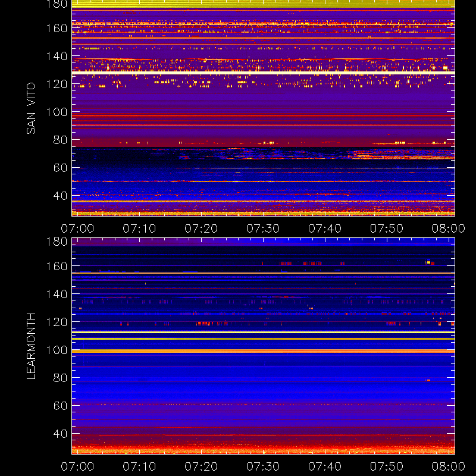The height and width of the screenshot is (476, 476).
Task: Click the 40 frequency label on San Vito axis
Action: (60, 196)
